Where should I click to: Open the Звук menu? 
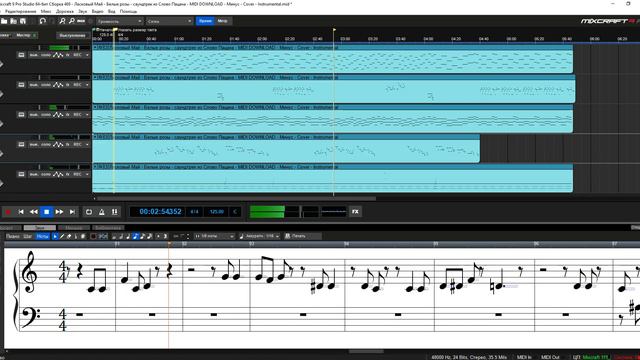83,11
